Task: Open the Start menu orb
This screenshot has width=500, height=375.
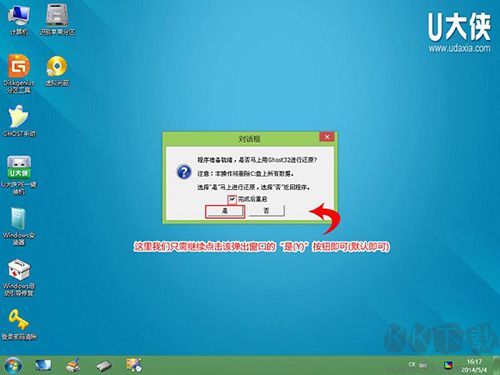Action: [x=13, y=365]
